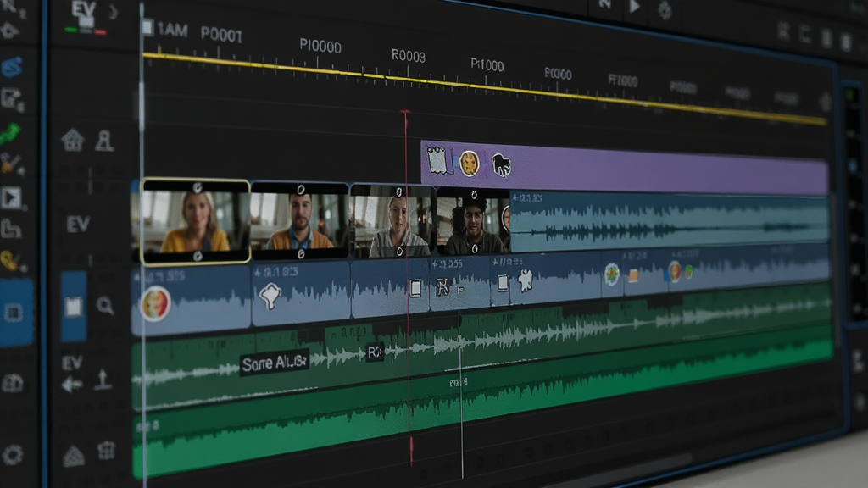This screenshot has height=488, width=868.
Task: Select the purple title clip bar
Action: pyautogui.click(x=625, y=169)
